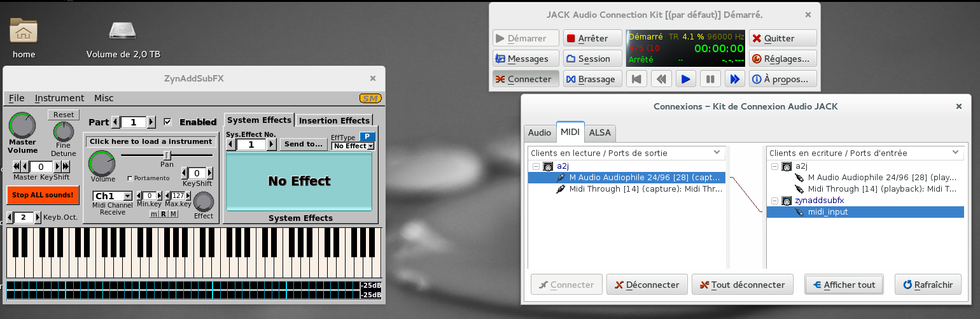
Task: Switch to the Insertion Effects tab
Action: pos(334,120)
